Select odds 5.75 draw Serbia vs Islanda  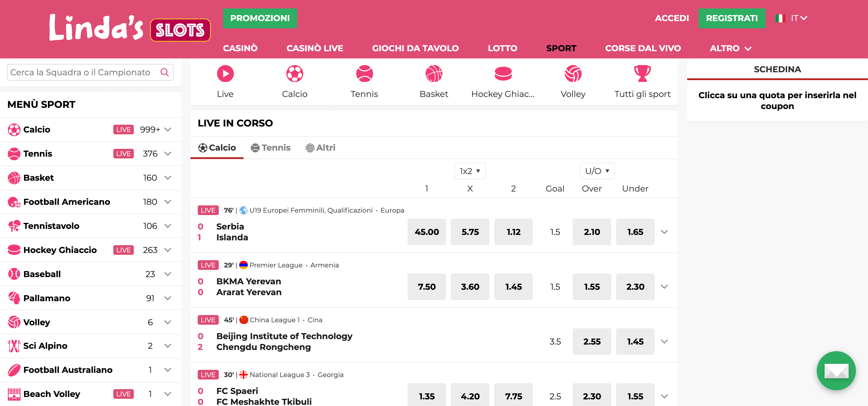(470, 232)
